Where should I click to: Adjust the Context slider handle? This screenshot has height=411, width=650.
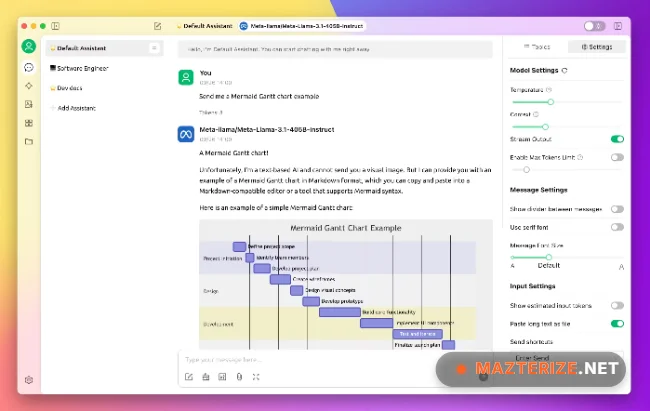tap(546, 127)
